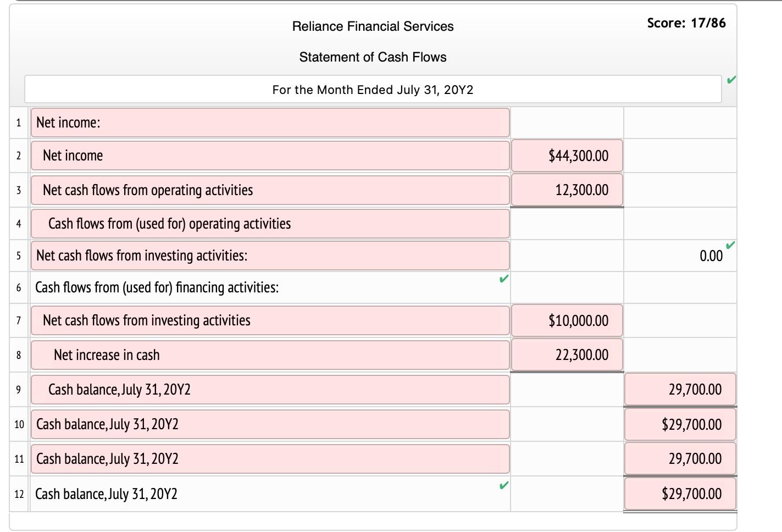Screen dimensions: 782x532
Task: Select row 5 label 'Net cash flows from investing activities:'
Action: (270, 256)
